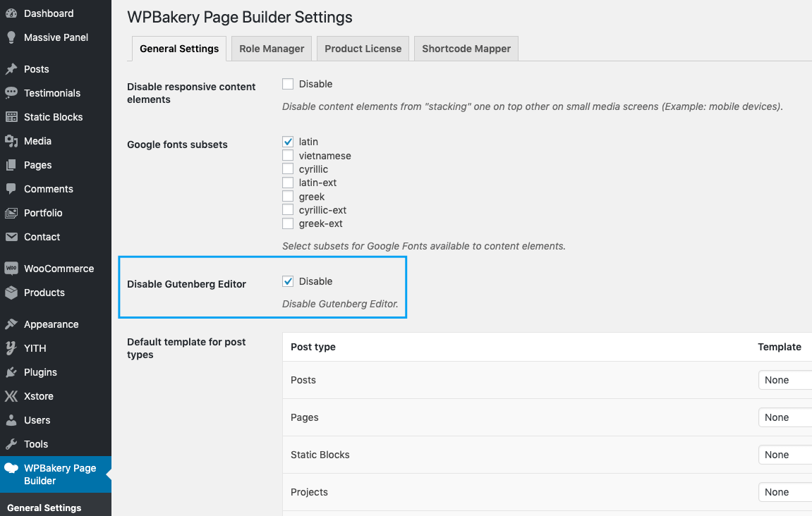The width and height of the screenshot is (812, 516).
Task: Click the Tools wrench icon
Action: click(x=11, y=444)
